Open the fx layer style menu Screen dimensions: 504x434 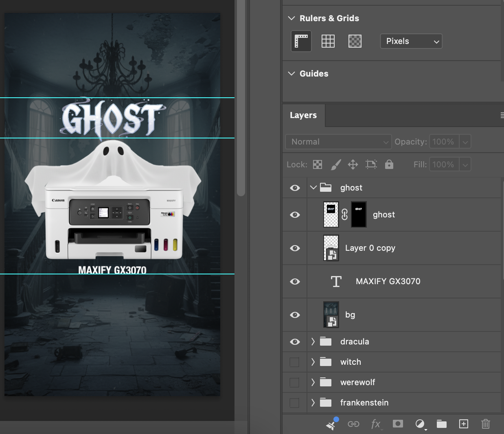(x=376, y=424)
